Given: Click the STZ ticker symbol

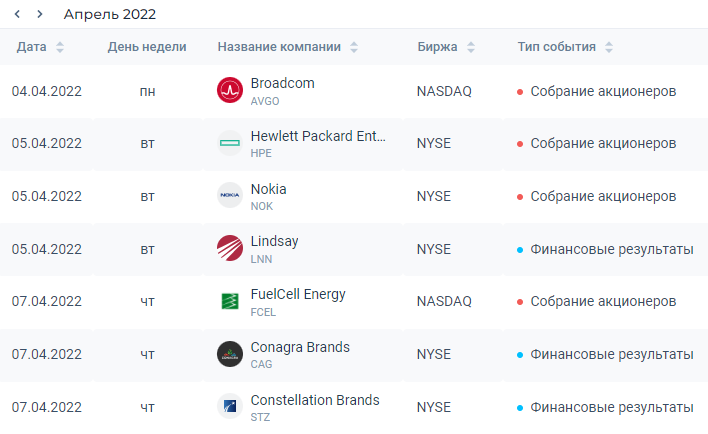Looking at the screenshot, I should tap(260, 417).
